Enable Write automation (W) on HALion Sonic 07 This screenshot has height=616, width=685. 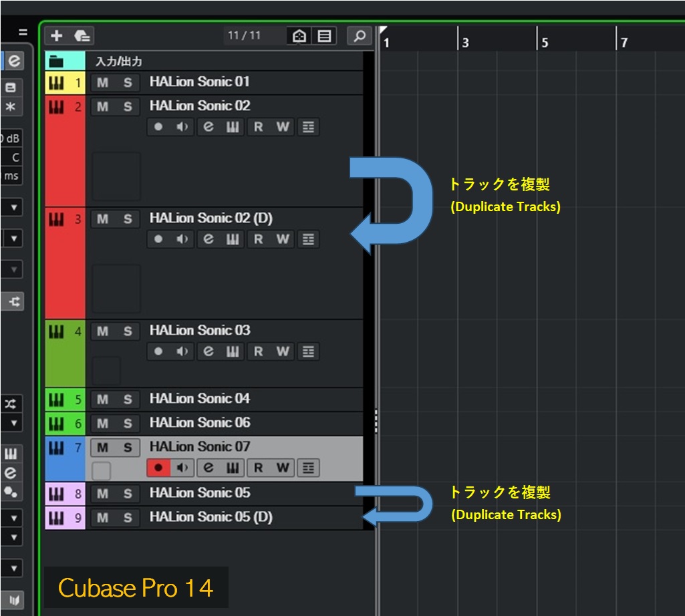point(283,468)
